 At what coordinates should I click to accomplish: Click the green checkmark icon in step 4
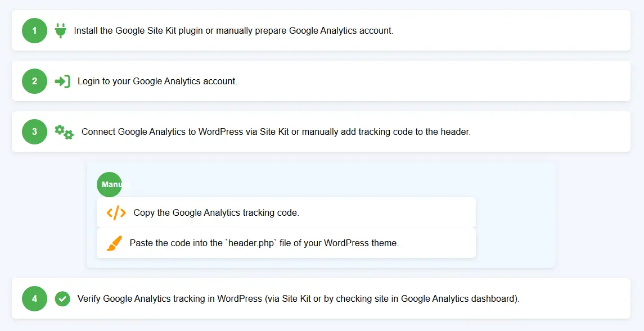coord(62,298)
